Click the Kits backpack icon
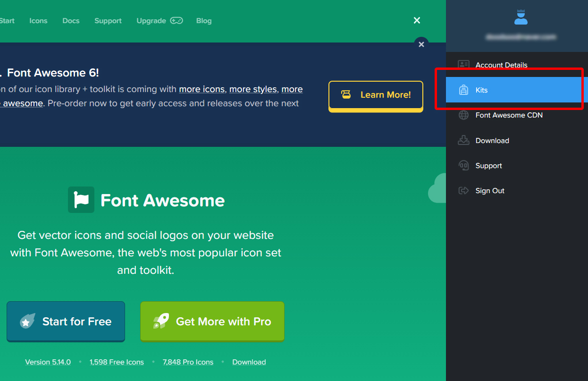The width and height of the screenshot is (588, 381). (464, 90)
